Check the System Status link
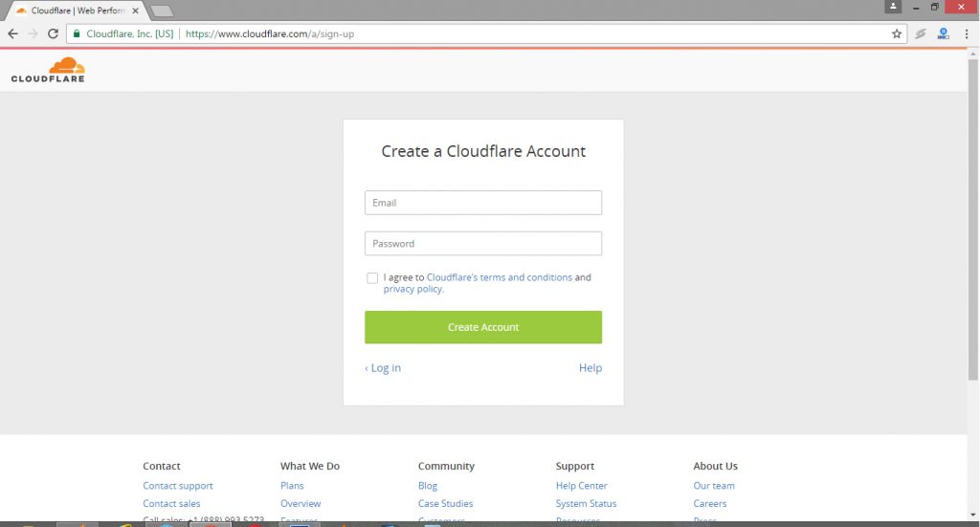Screen dimensions: 980x527 pyautogui.click(x=587, y=503)
